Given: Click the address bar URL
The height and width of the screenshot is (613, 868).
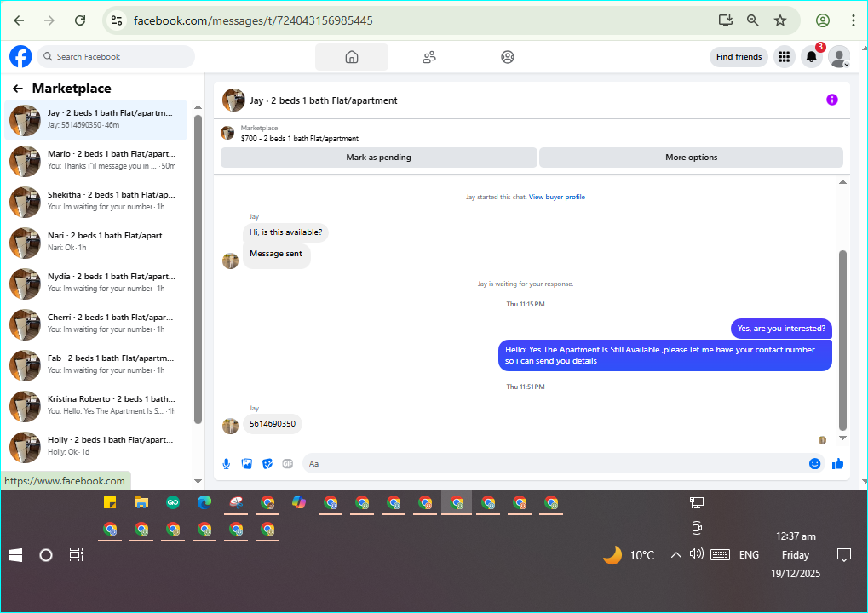Looking at the screenshot, I should (x=253, y=20).
